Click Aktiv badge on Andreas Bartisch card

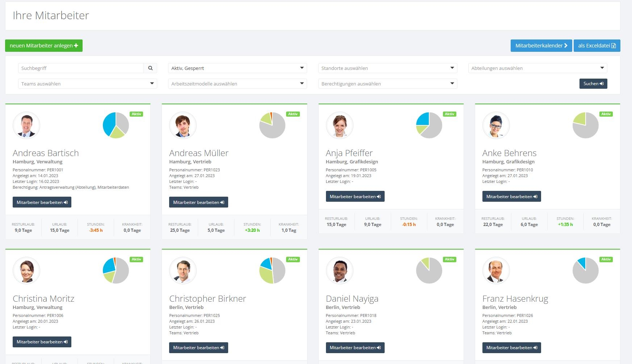pos(137,114)
